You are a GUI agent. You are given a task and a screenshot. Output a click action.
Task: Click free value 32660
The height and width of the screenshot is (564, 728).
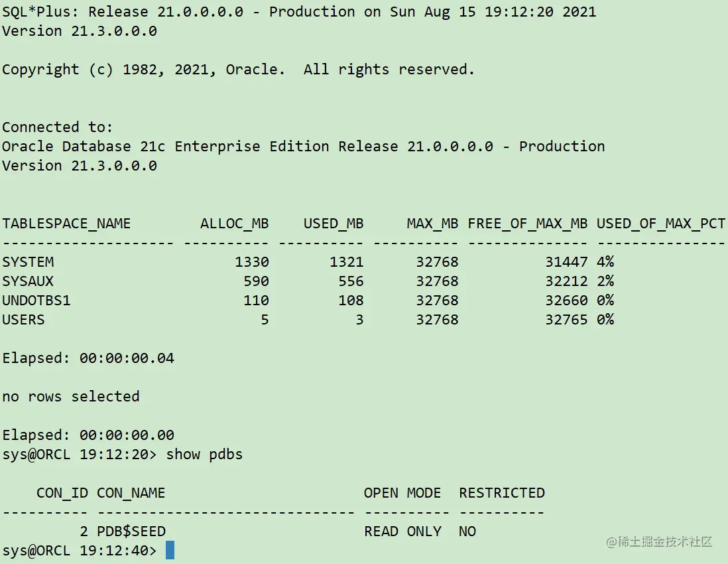[x=566, y=300]
